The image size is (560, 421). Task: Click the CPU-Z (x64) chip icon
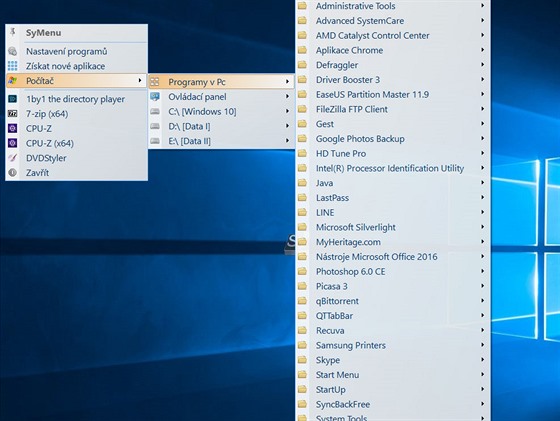(12, 143)
